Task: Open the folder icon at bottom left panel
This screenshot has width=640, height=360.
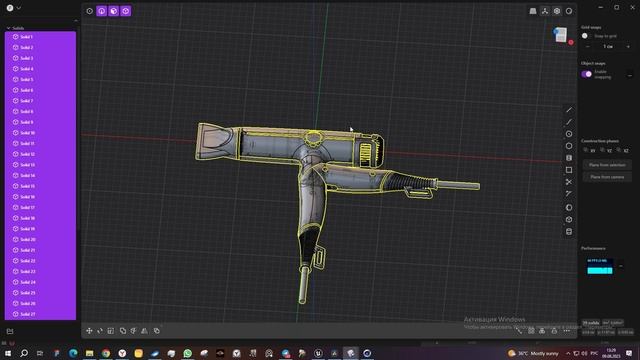Action: pyautogui.click(x=10, y=331)
